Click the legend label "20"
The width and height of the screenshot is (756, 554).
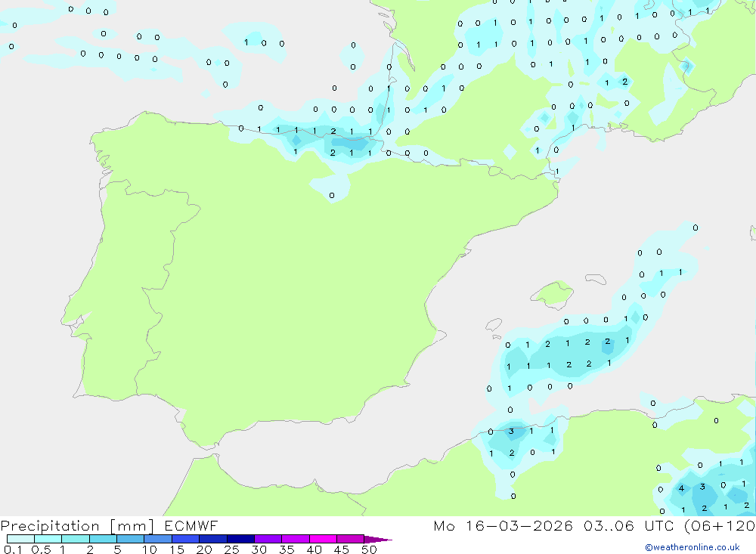204,549
